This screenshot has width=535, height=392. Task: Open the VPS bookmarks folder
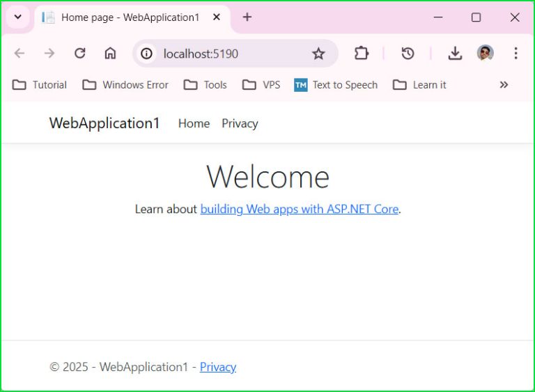(x=261, y=85)
